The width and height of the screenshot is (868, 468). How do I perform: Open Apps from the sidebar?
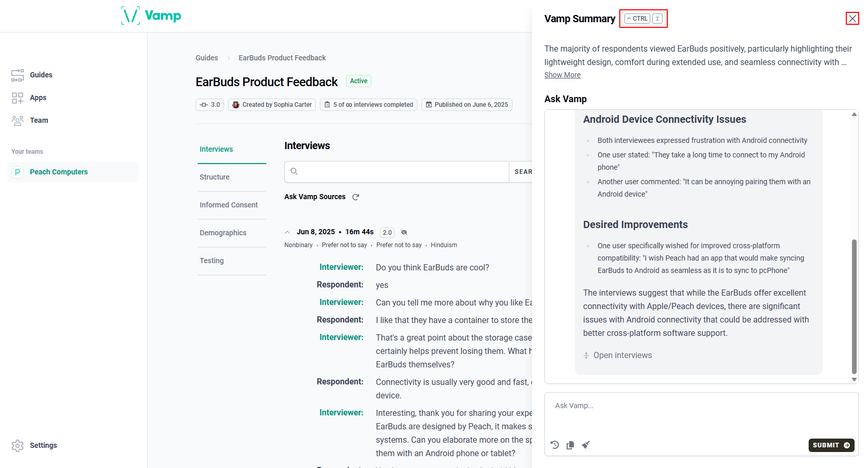(29, 98)
